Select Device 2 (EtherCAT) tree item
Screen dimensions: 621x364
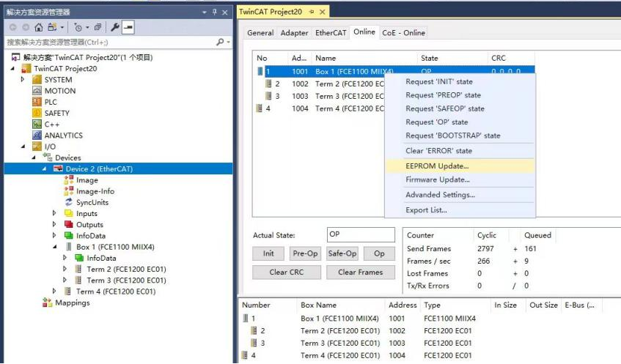99,168
